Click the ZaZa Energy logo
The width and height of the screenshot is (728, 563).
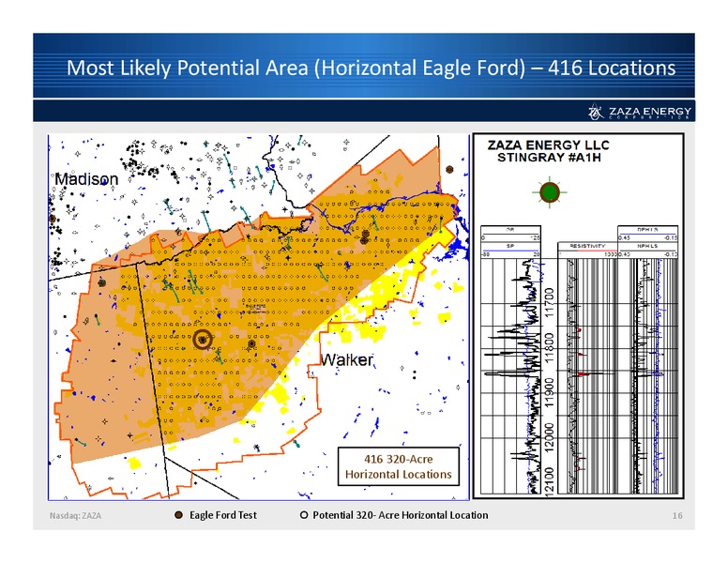[640, 112]
